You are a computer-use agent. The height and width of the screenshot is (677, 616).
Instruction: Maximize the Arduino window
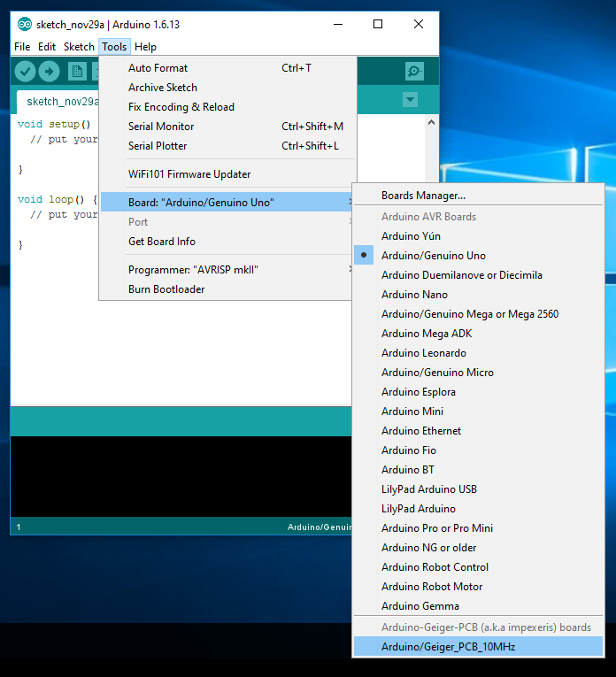378,24
